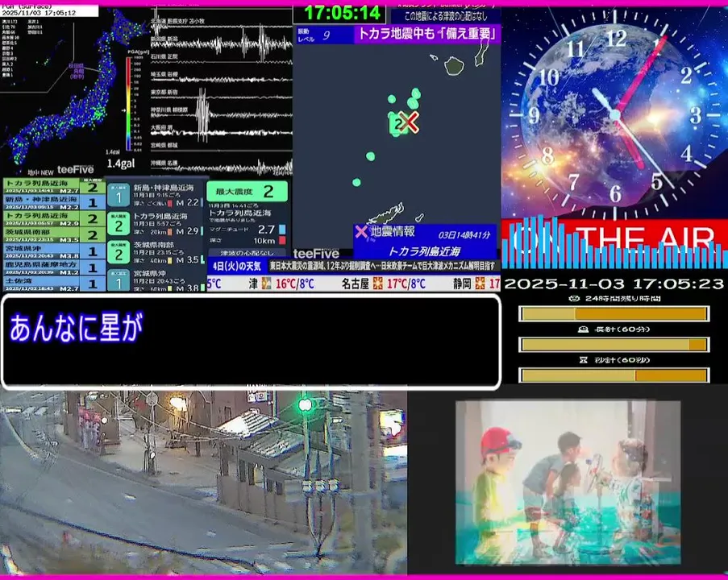
Task: Select the 宮城県沖 M3.8 row
Action: coord(54,251)
